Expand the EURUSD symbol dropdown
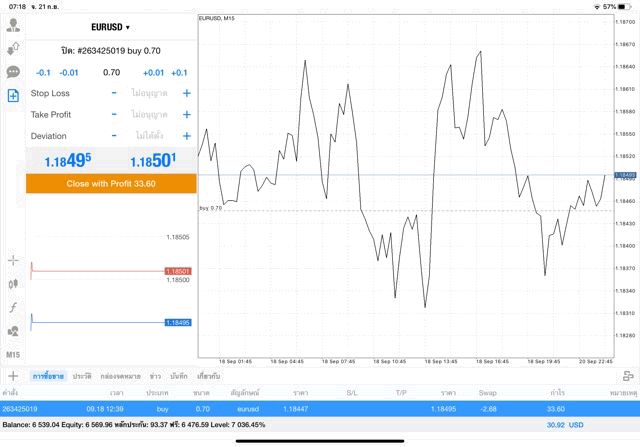This screenshot has width=640, height=447. (x=110, y=27)
